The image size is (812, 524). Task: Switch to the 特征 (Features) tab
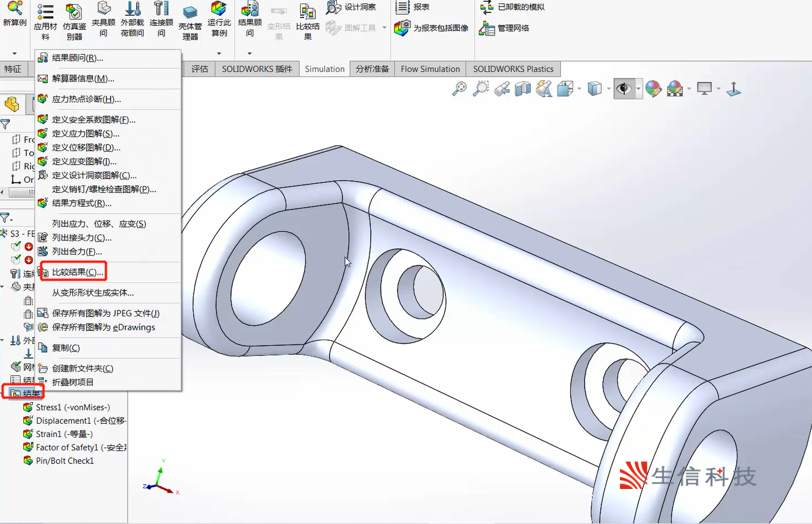pyautogui.click(x=13, y=69)
